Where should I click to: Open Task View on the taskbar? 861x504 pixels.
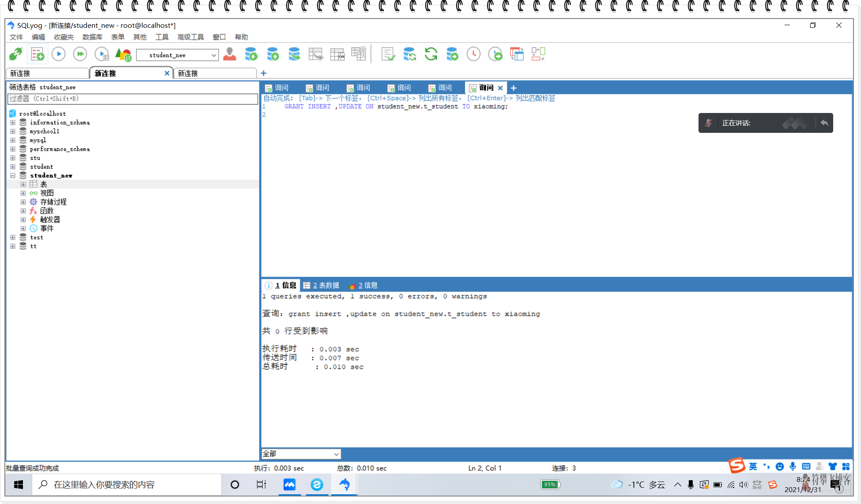pos(261,485)
